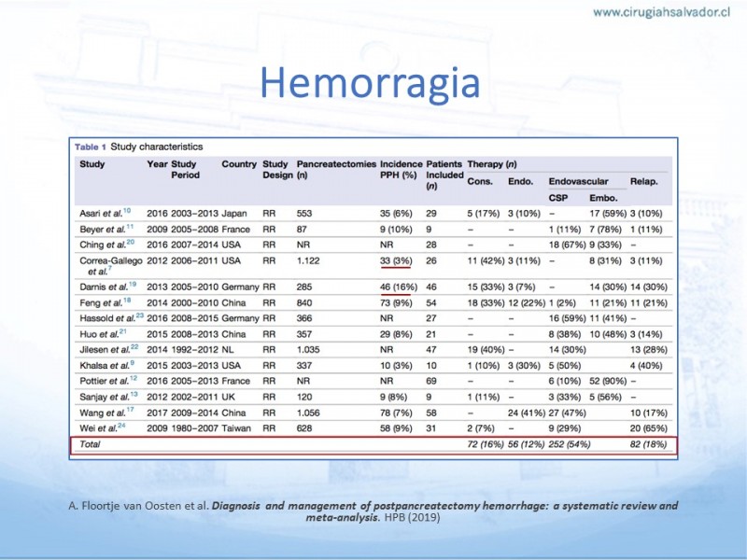The width and height of the screenshot is (747, 560).
Task: Click the 'HPB (2019)' journal reference
Action: [412, 517]
